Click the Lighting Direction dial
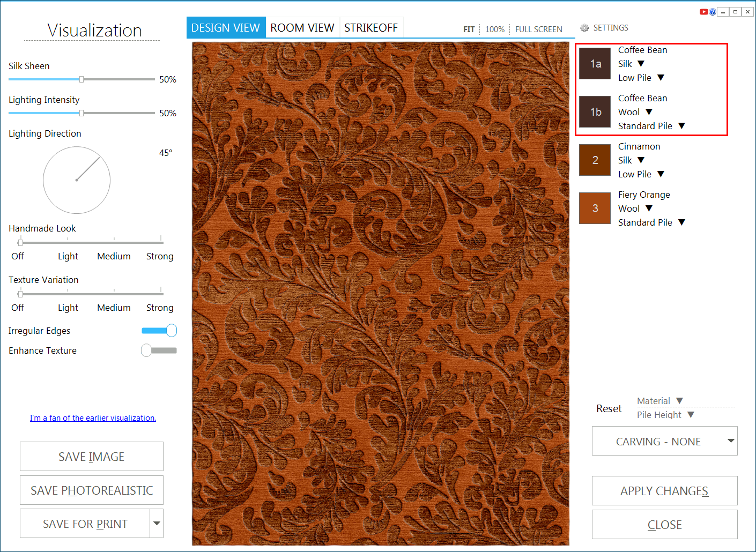Screen dimensions: 756x552 [x=77, y=180]
